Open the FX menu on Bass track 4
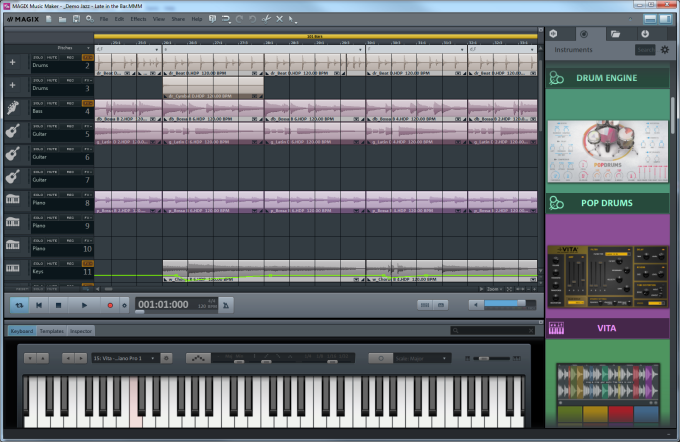This screenshot has width=680, height=442. point(88,103)
